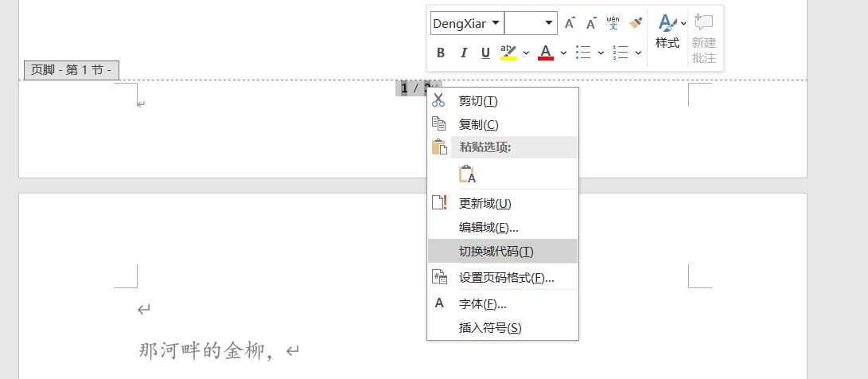Click the decrease font size icon

pos(592,23)
